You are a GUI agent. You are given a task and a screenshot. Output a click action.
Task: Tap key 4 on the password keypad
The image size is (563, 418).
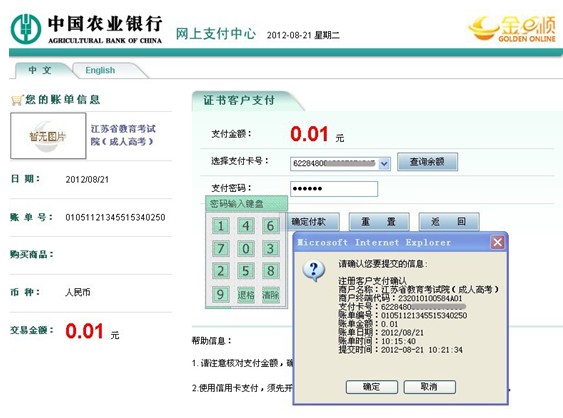(246, 226)
